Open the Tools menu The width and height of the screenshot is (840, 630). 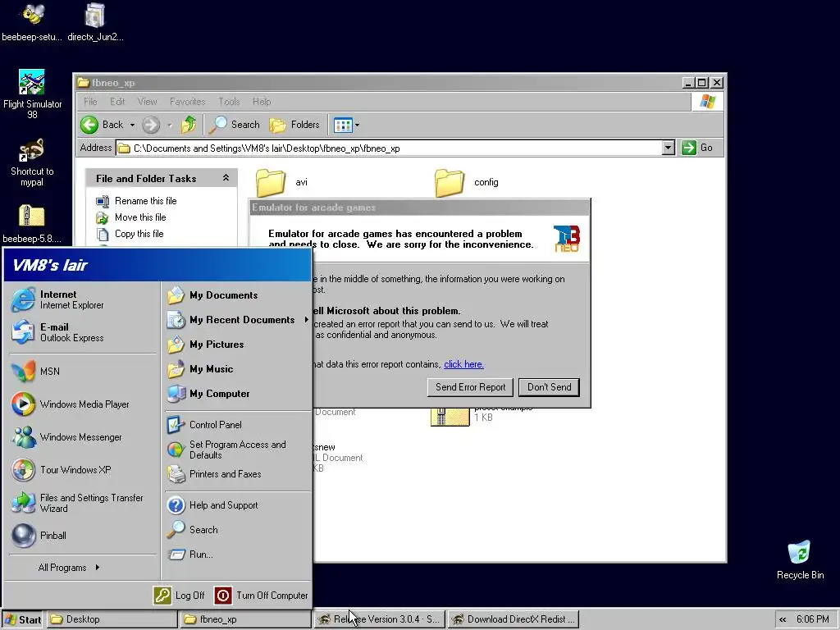(229, 101)
